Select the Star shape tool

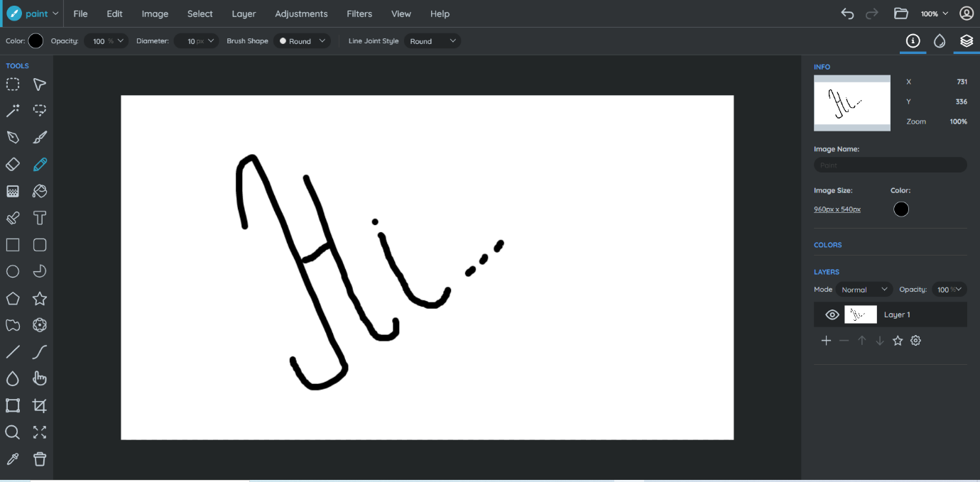[40, 298]
